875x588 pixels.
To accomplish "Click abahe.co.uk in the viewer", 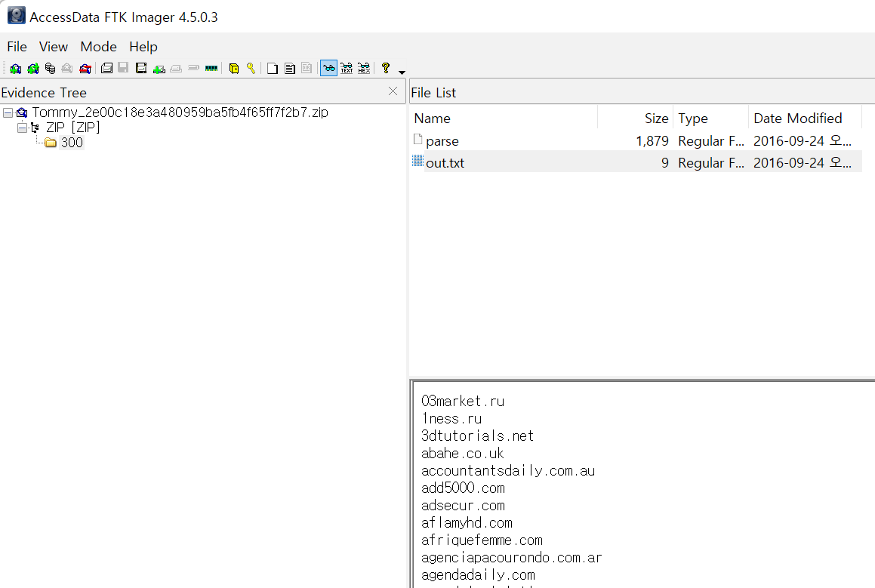I will click(x=463, y=453).
